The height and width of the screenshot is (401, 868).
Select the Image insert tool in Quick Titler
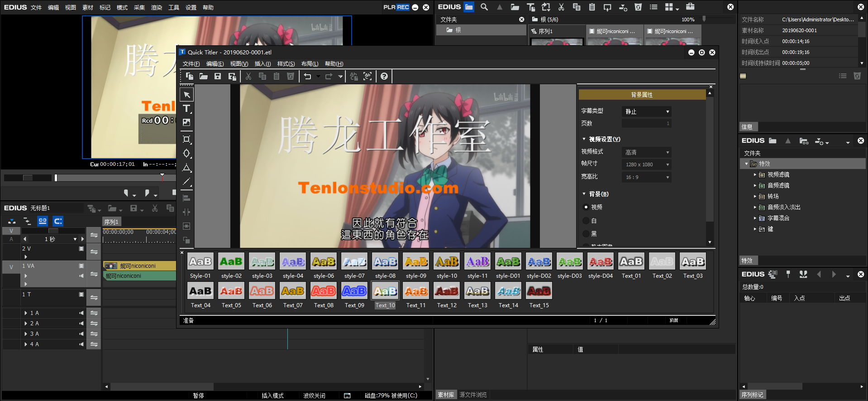(186, 122)
